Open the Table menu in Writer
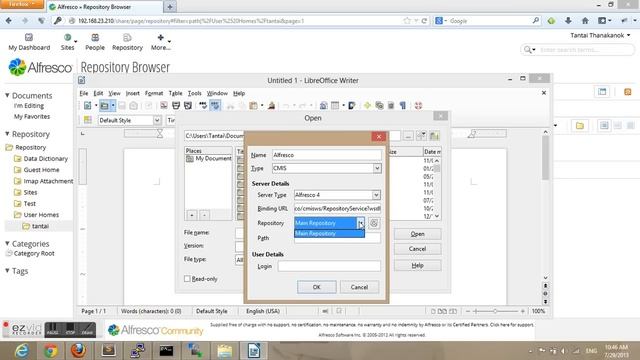This screenshot has width=640, height=360. [176, 93]
